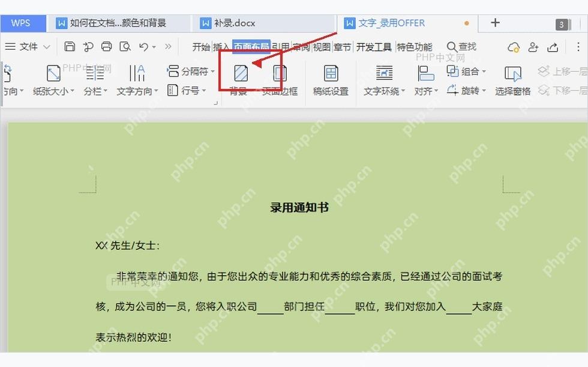Click the add collaborator person icon
This screenshot has height=367, width=588.
[533, 47]
